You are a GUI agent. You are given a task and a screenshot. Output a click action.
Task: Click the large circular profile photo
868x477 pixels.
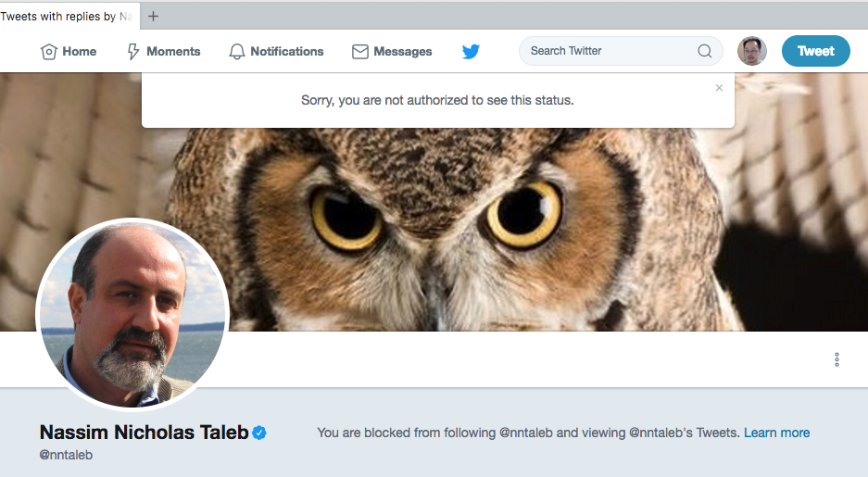click(x=132, y=313)
